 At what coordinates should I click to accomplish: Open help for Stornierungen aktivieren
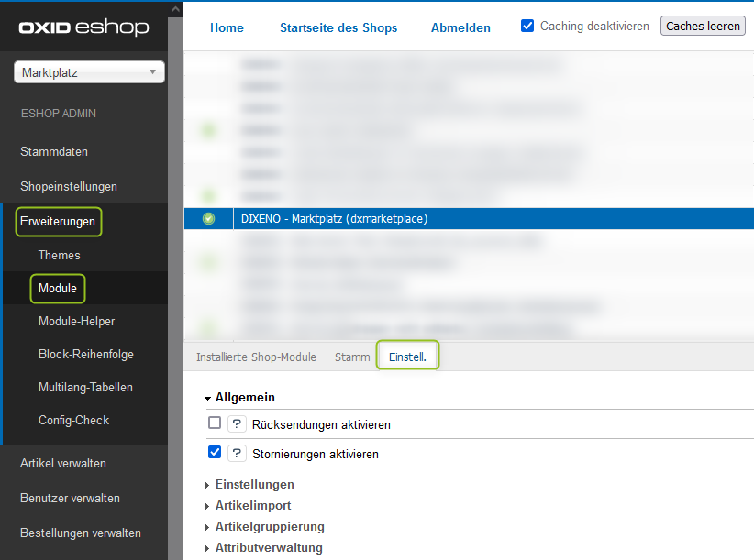(237, 454)
